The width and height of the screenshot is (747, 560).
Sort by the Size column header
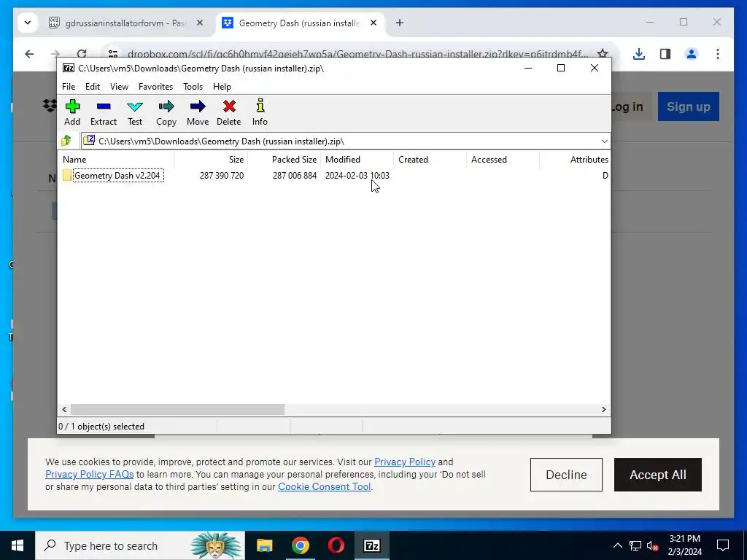[x=211, y=160]
